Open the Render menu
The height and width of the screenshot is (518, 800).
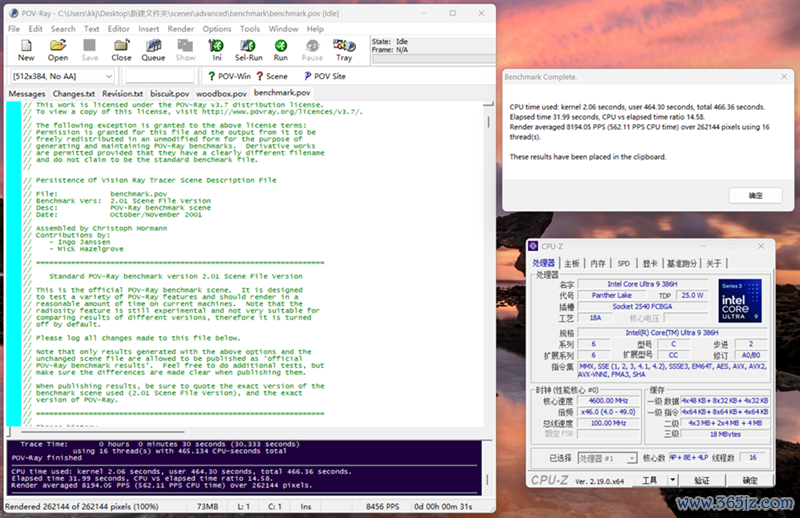[x=181, y=29]
